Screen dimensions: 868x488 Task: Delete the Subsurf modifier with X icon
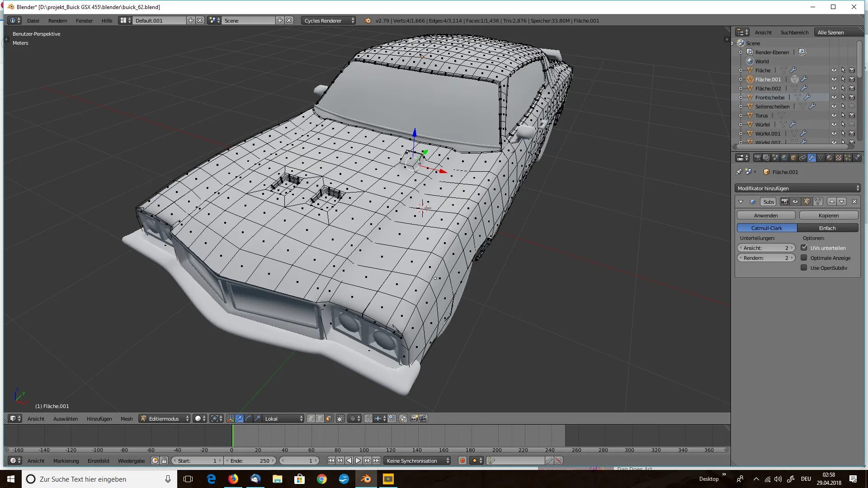(x=854, y=202)
